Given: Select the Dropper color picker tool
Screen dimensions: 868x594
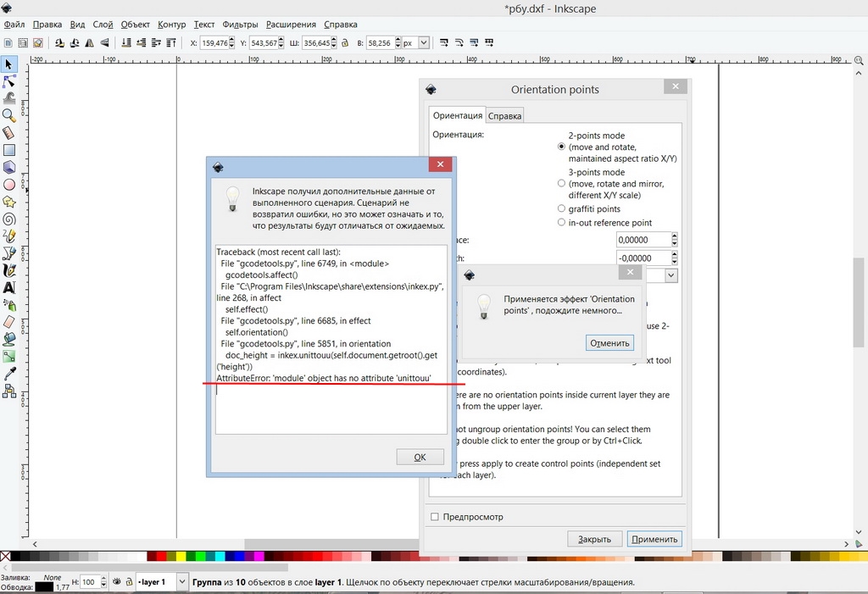Looking at the screenshot, I should click(x=8, y=375).
